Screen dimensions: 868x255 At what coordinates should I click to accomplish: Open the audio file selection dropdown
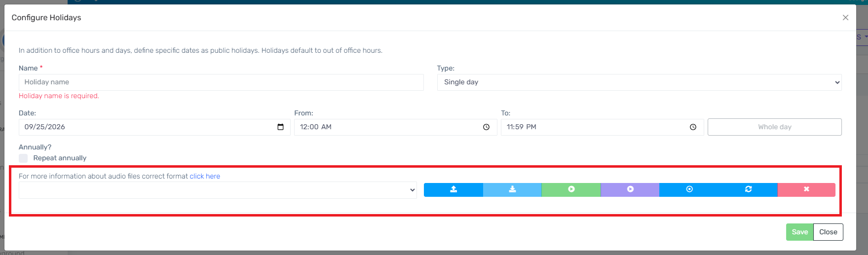(218, 190)
